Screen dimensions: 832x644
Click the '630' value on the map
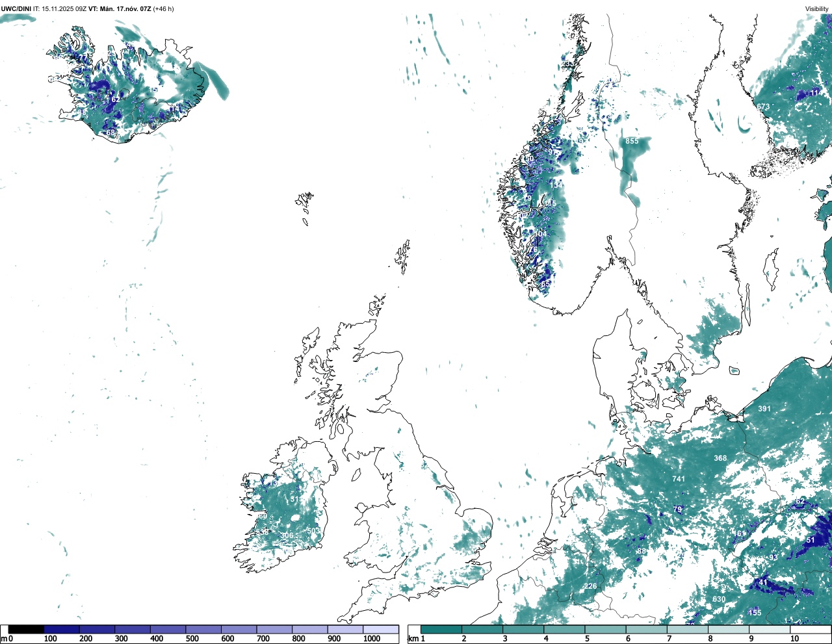click(x=719, y=599)
